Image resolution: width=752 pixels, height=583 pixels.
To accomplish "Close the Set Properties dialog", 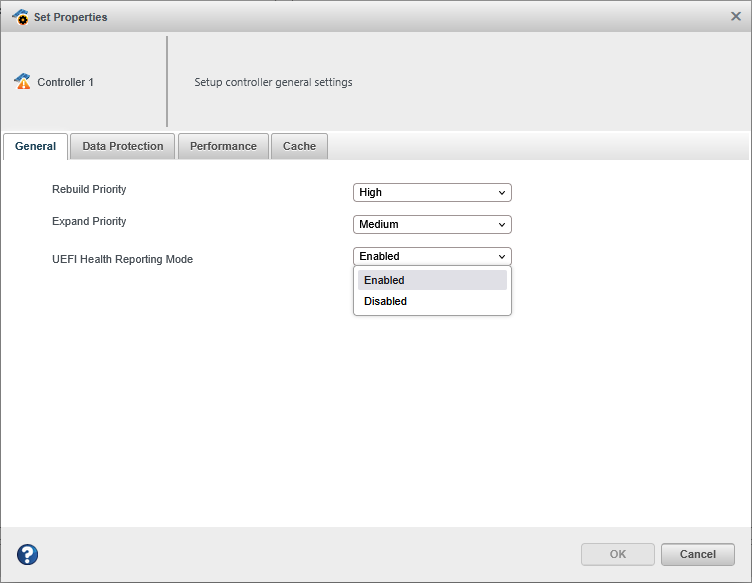I will click(736, 16).
